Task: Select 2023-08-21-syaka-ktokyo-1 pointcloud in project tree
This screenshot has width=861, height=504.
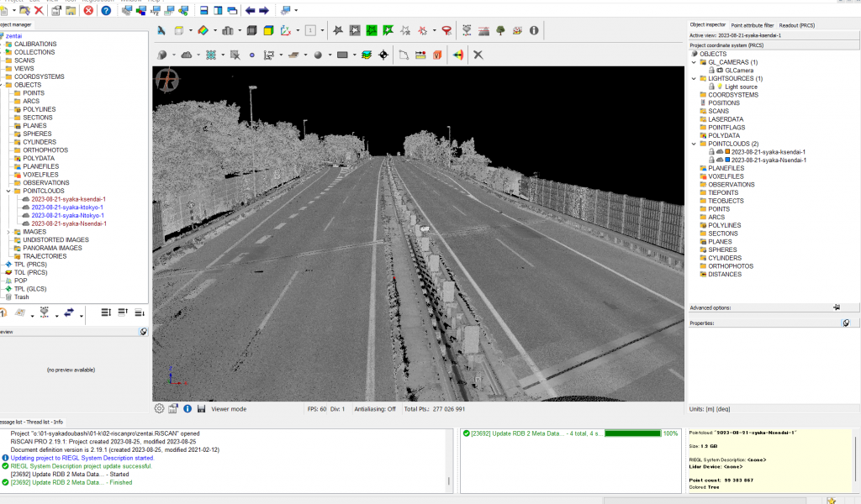Action: (67, 207)
